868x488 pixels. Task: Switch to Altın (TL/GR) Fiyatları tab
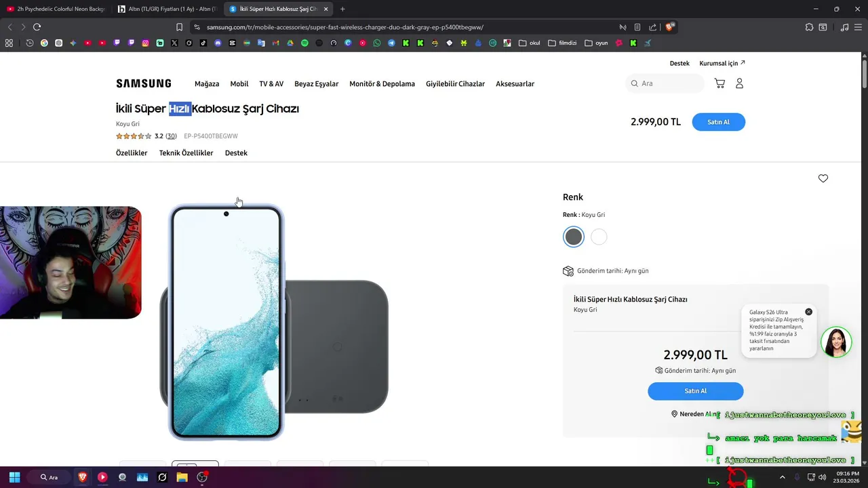166,9
